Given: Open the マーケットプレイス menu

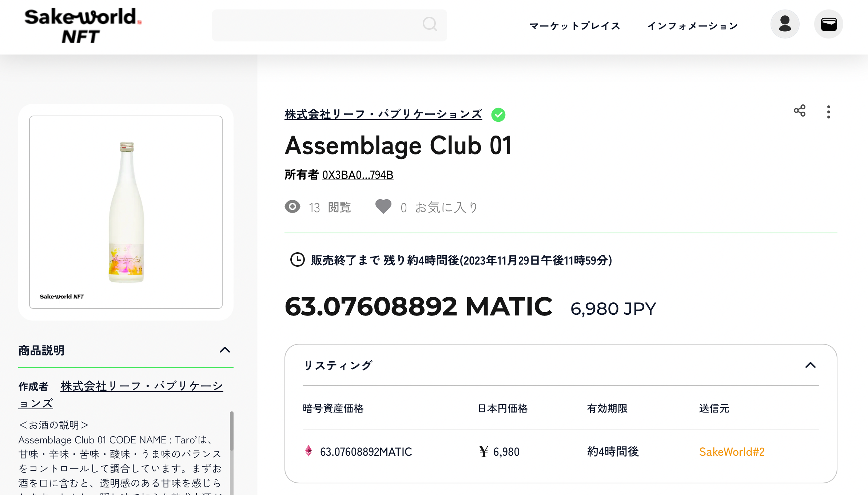Looking at the screenshot, I should [574, 26].
